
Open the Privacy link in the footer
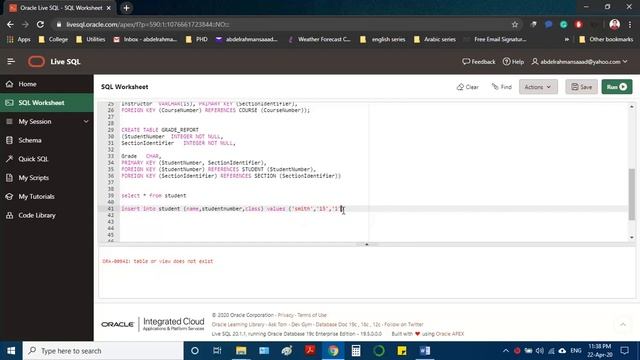point(286,315)
